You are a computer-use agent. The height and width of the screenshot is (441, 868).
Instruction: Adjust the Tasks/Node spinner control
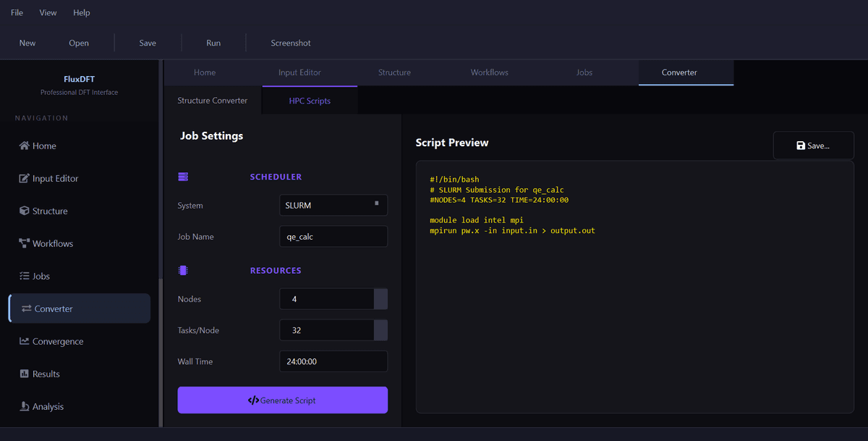[380, 330]
